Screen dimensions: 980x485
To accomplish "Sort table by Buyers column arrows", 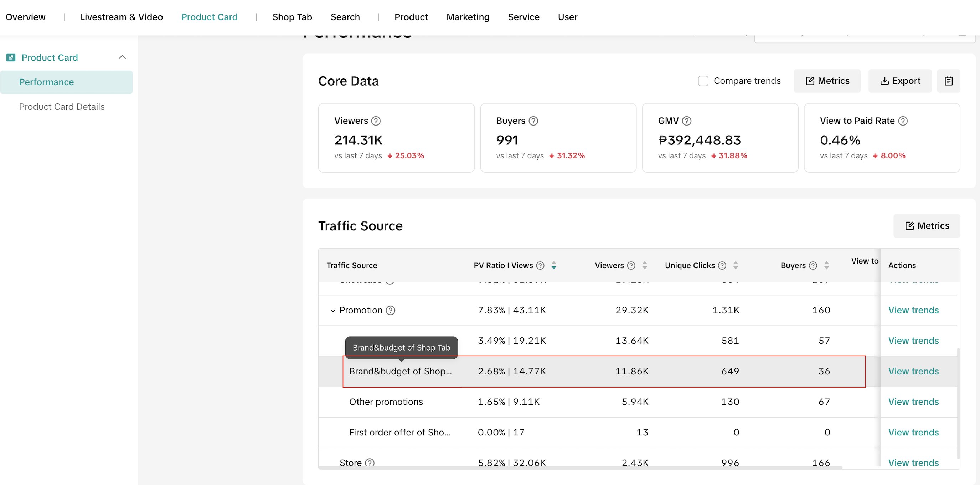I will coord(827,265).
